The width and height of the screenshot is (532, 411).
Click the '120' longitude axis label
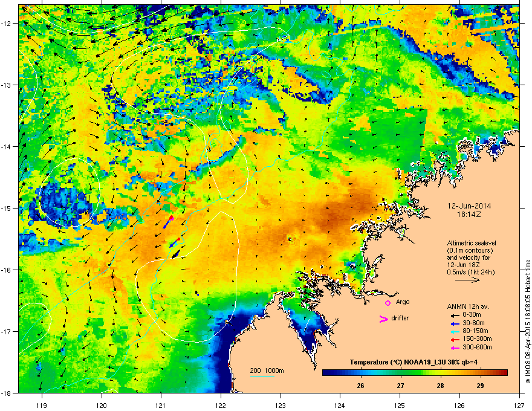(x=102, y=405)
